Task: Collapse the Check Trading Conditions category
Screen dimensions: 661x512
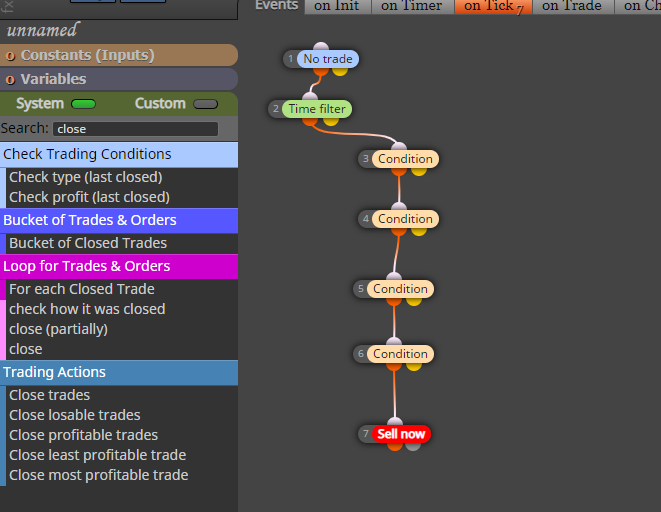Action: [x=119, y=155]
